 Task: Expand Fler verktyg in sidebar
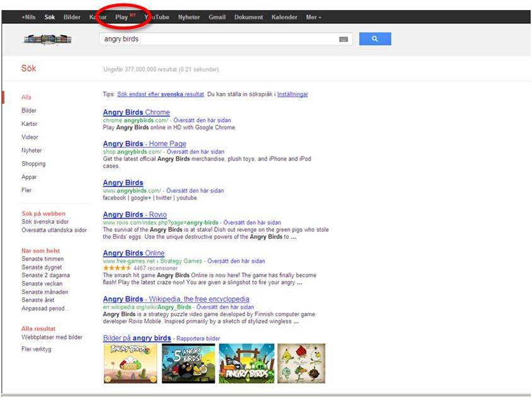pos(37,349)
